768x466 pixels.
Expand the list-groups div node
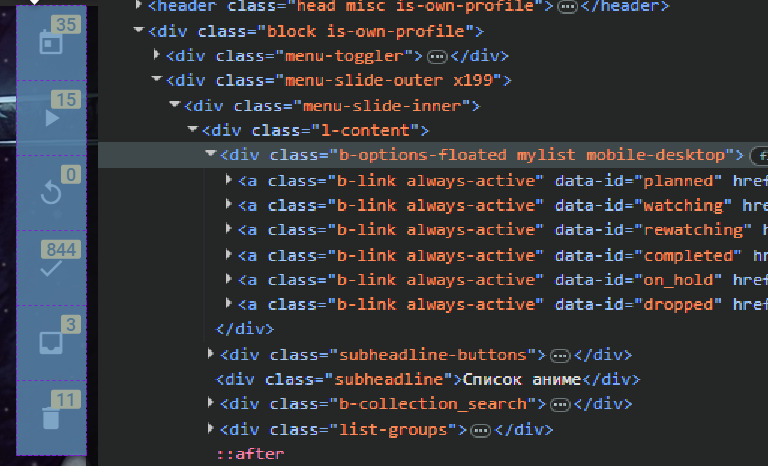(210, 429)
